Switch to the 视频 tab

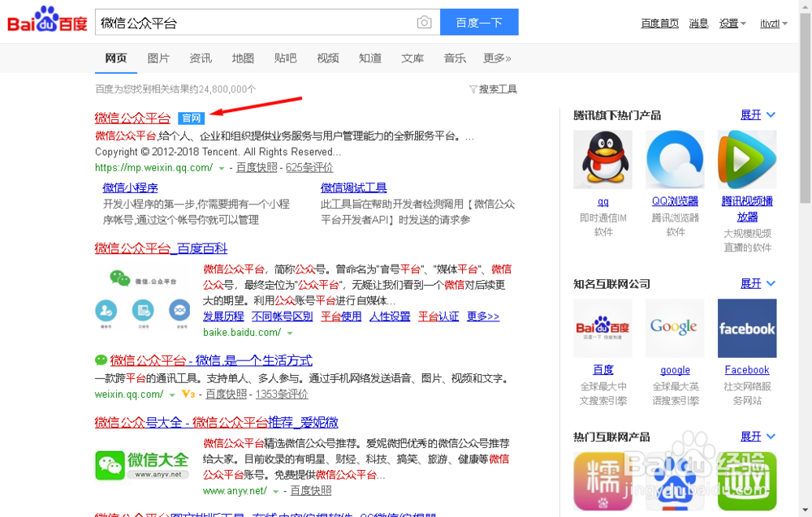(x=328, y=58)
